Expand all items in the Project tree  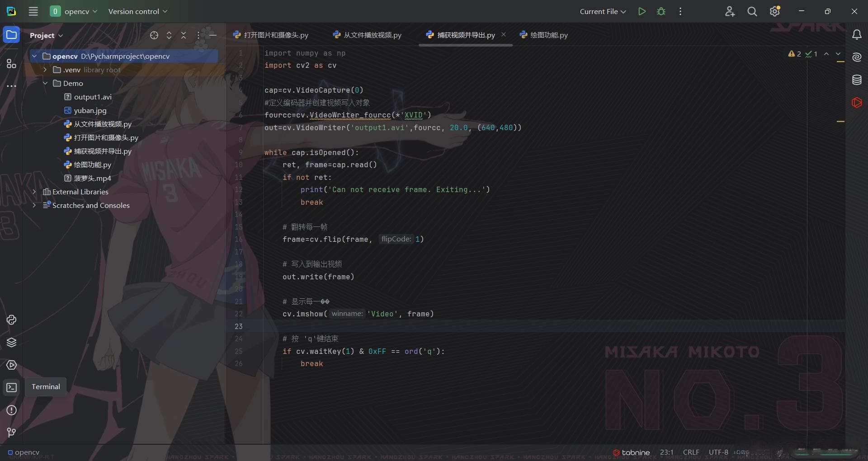pyautogui.click(x=169, y=35)
